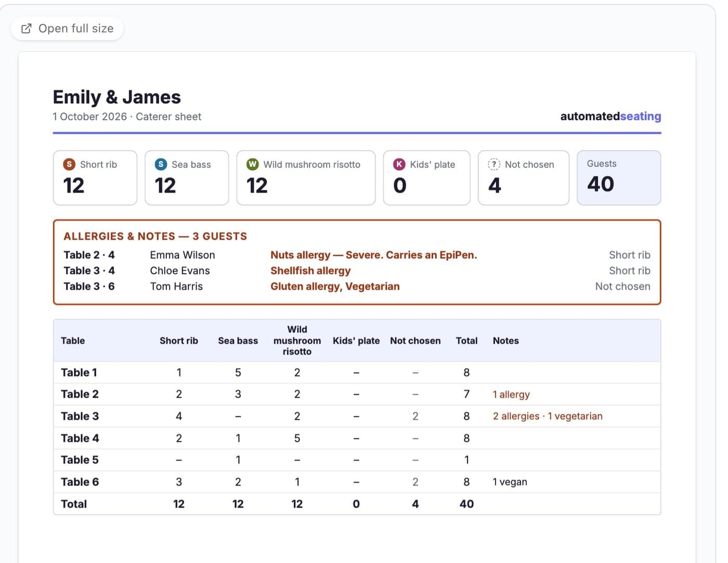This screenshot has width=728, height=563.
Task: Select guest name Tom Harris
Action: click(176, 286)
